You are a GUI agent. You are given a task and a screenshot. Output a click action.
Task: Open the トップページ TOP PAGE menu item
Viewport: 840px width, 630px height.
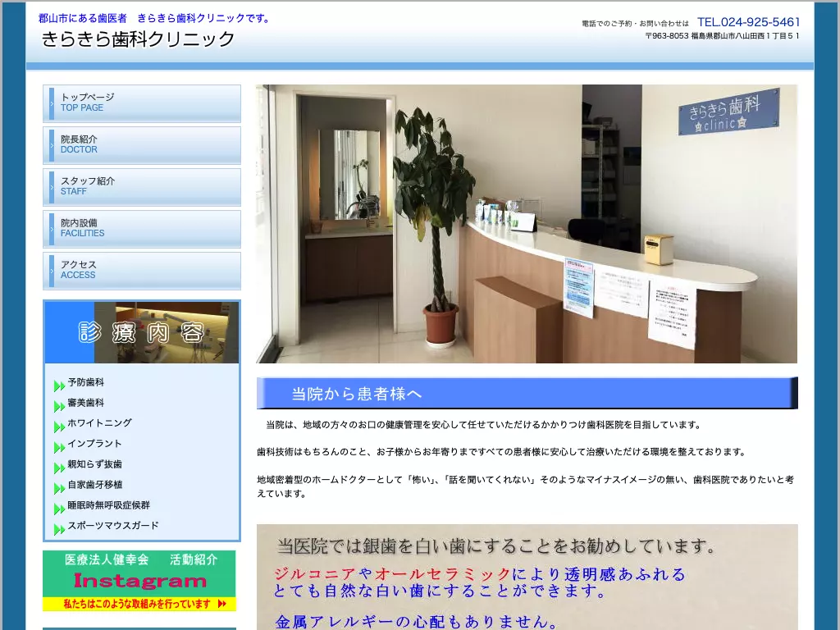pyautogui.click(x=141, y=103)
